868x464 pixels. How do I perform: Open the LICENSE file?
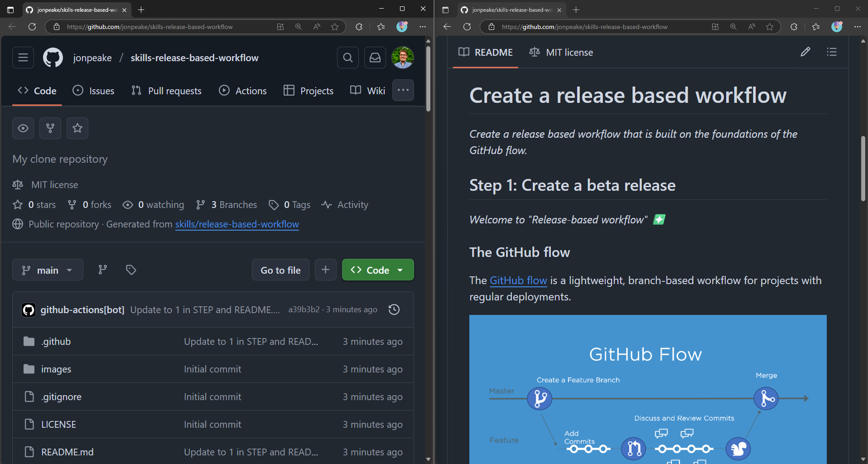pyautogui.click(x=58, y=424)
